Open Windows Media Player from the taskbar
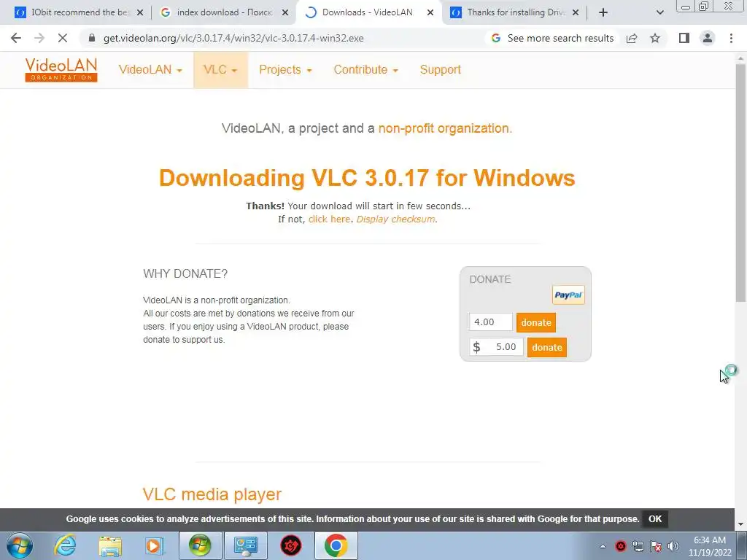This screenshot has width=747, height=560. (155, 545)
